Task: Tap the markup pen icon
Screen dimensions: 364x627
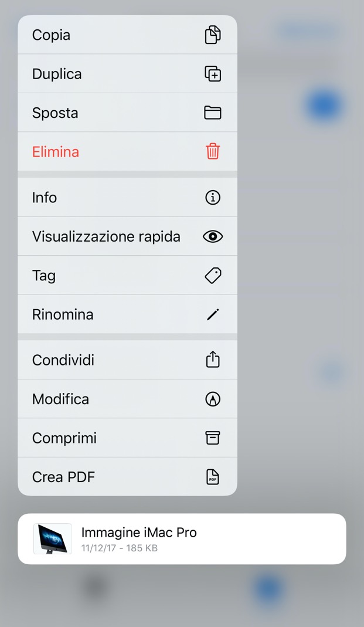Action: click(213, 399)
